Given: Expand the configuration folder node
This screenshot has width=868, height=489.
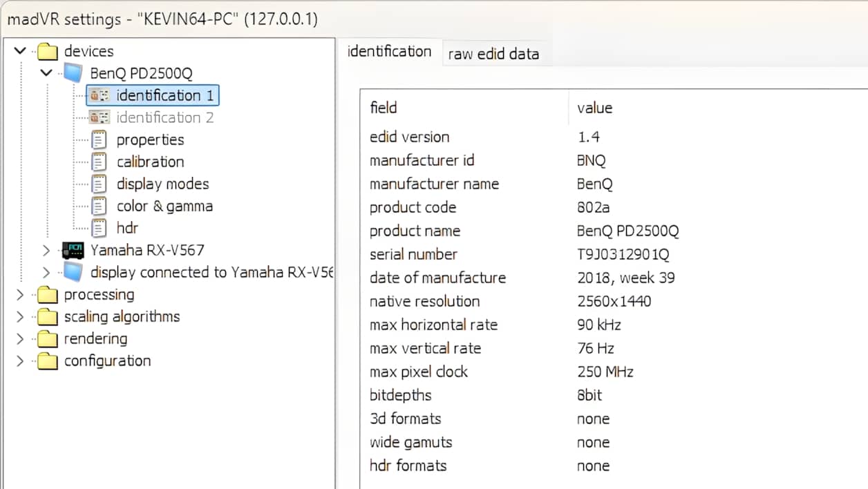Looking at the screenshot, I should [x=20, y=361].
